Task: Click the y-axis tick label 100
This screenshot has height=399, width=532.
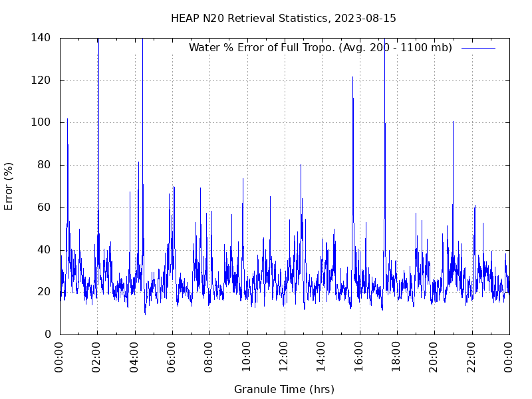Action: point(41,122)
